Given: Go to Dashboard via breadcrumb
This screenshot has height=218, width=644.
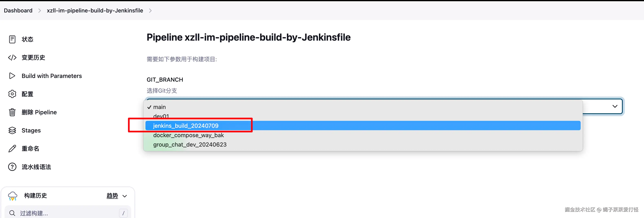Looking at the screenshot, I should click(x=18, y=10).
